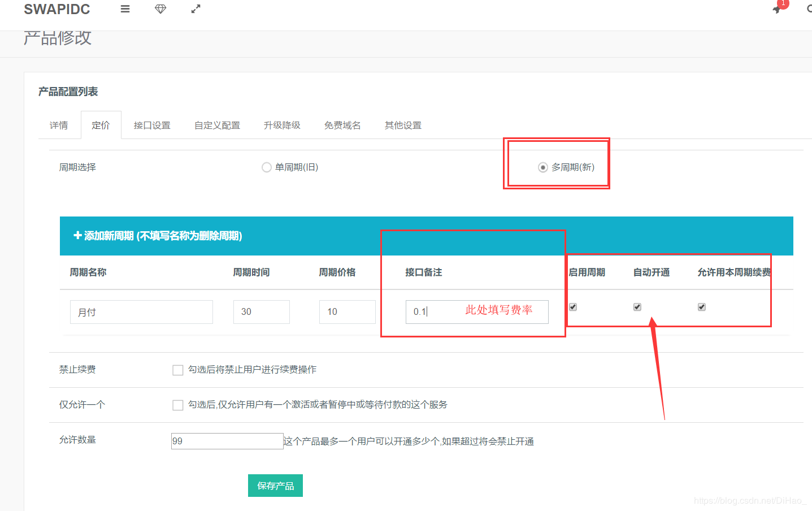Image resolution: width=812 pixels, height=511 pixels.
Task: Select the 周期价格 field containing 10
Action: [347, 311]
